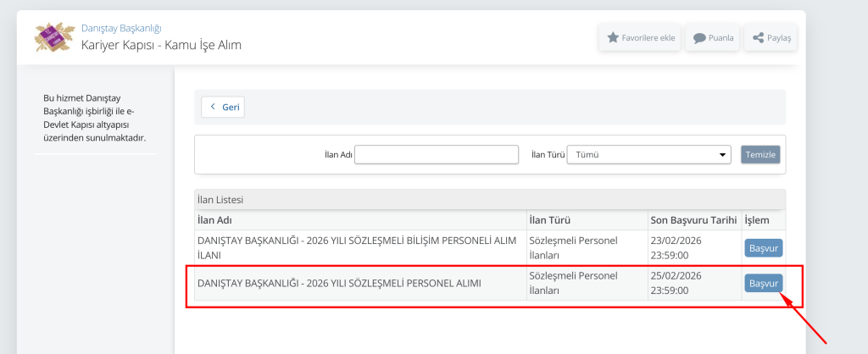The image size is (868, 354).
Task: Click the back chevron in Geri button
Action: pos(213,107)
